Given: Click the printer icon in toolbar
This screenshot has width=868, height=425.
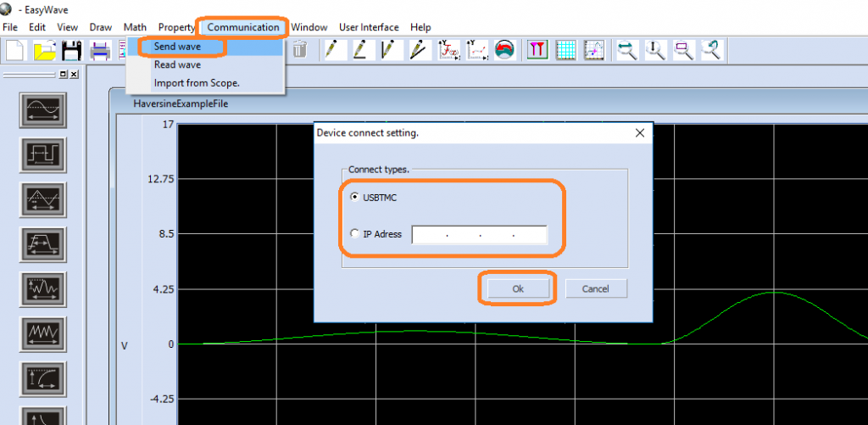Looking at the screenshot, I should click(101, 50).
